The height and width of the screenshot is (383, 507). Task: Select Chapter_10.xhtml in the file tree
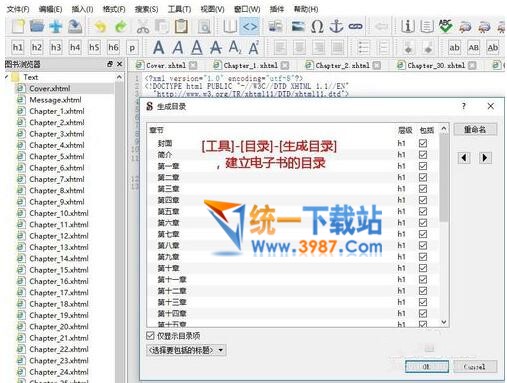point(59,213)
